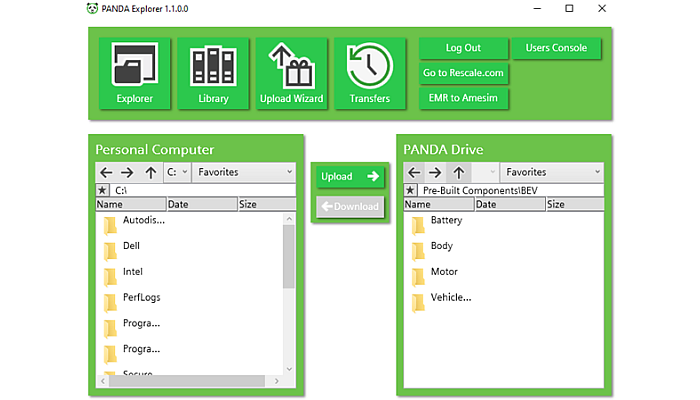Click the Vehicle... folder icon

[x=418, y=303]
